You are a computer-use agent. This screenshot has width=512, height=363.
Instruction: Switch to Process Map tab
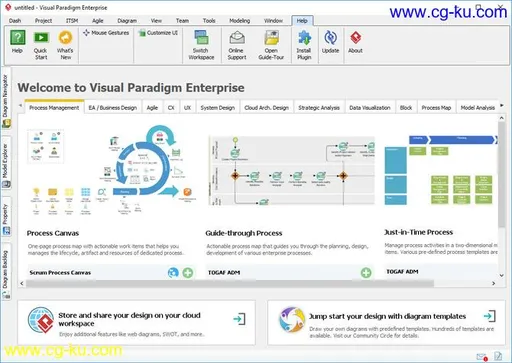436,107
